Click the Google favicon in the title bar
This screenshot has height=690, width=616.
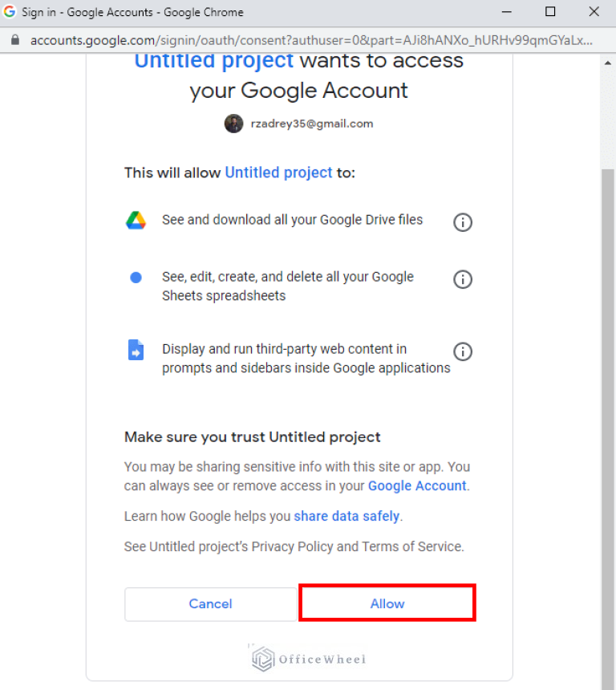pos(10,12)
